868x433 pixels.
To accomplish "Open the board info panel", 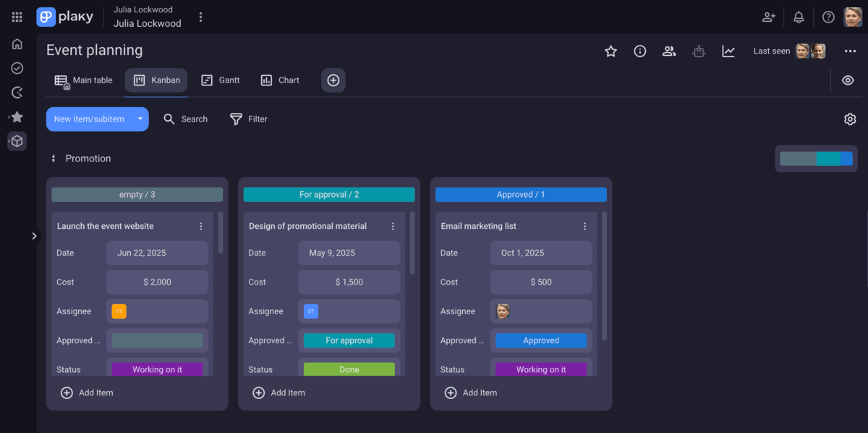I will click(x=639, y=51).
